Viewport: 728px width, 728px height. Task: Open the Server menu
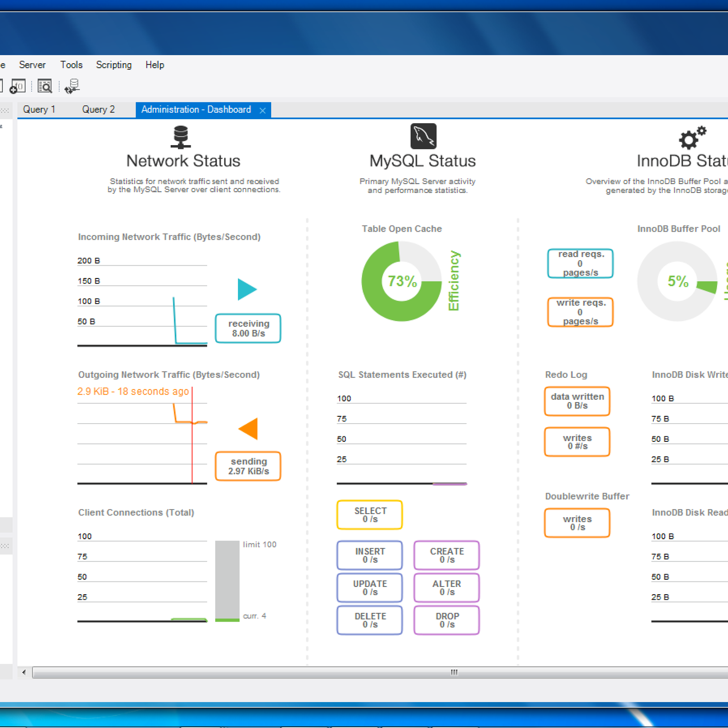(x=32, y=65)
